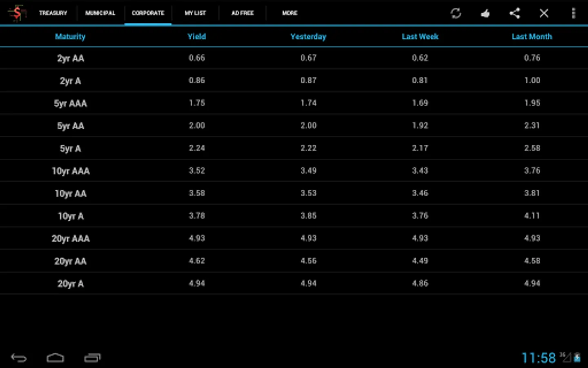Tap the Last Week column header
The image size is (588, 368).
(420, 36)
